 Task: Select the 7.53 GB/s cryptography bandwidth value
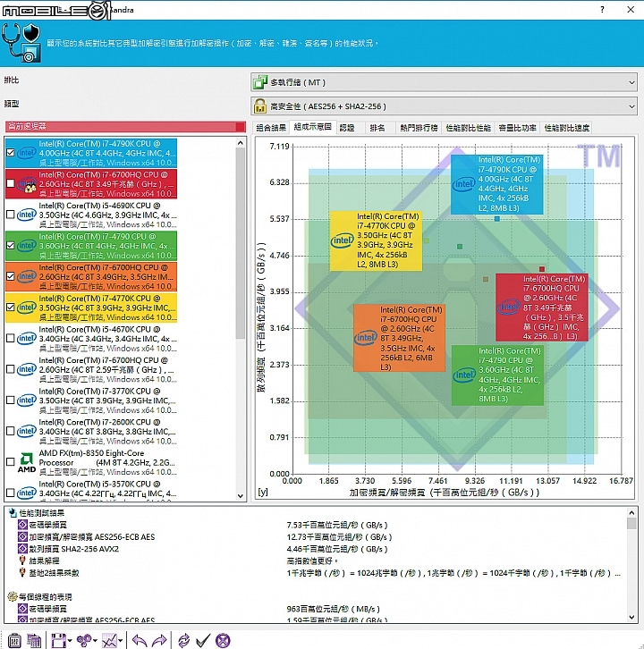[x=336, y=525]
